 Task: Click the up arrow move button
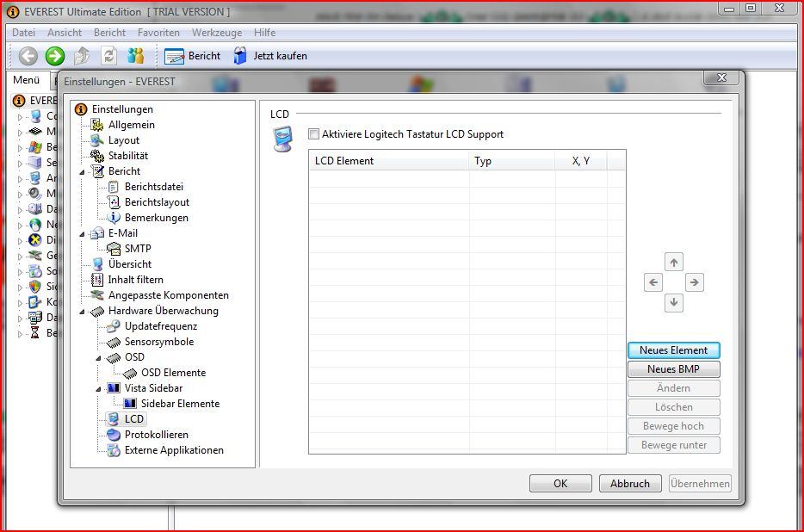coord(674,263)
